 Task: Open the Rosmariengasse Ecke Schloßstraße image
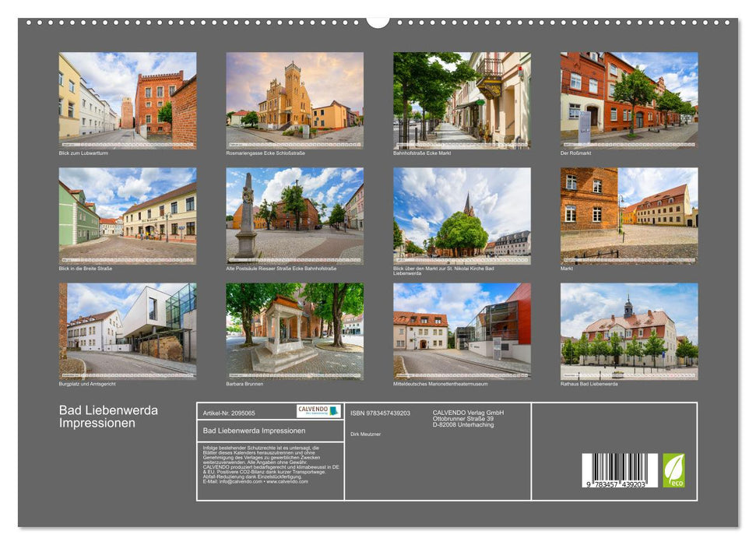pyautogui.click(x=294, y=101)
